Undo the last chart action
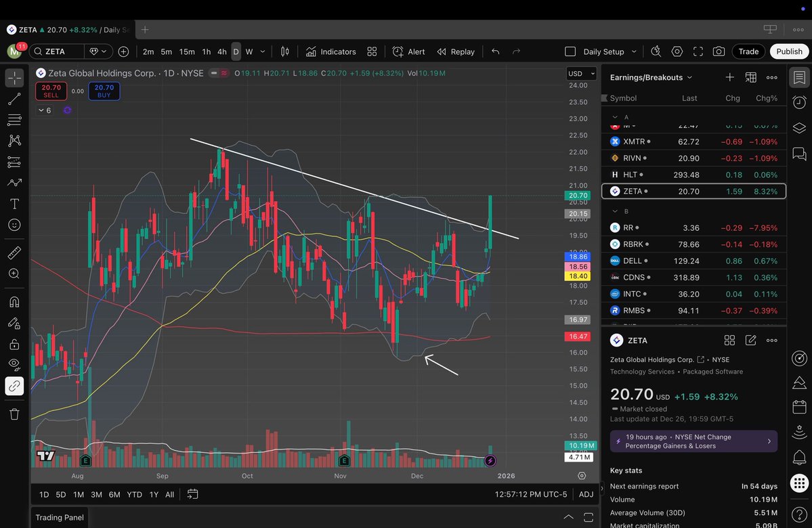 [x=496, y=51]
